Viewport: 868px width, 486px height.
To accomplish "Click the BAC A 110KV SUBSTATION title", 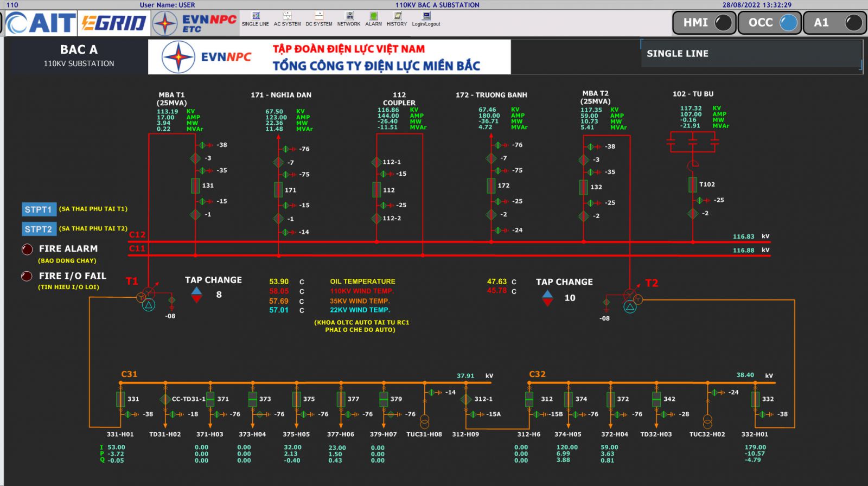I will click(x=79, y=55).
